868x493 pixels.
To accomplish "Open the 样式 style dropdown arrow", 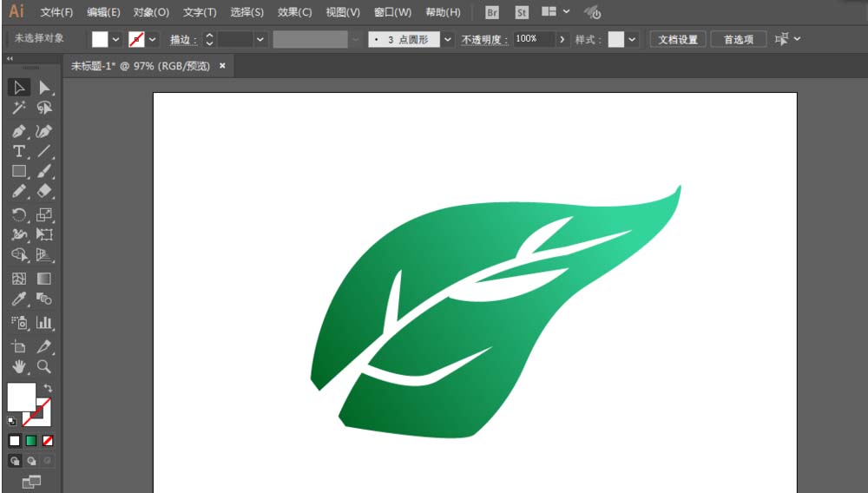I will pos(632,40).
